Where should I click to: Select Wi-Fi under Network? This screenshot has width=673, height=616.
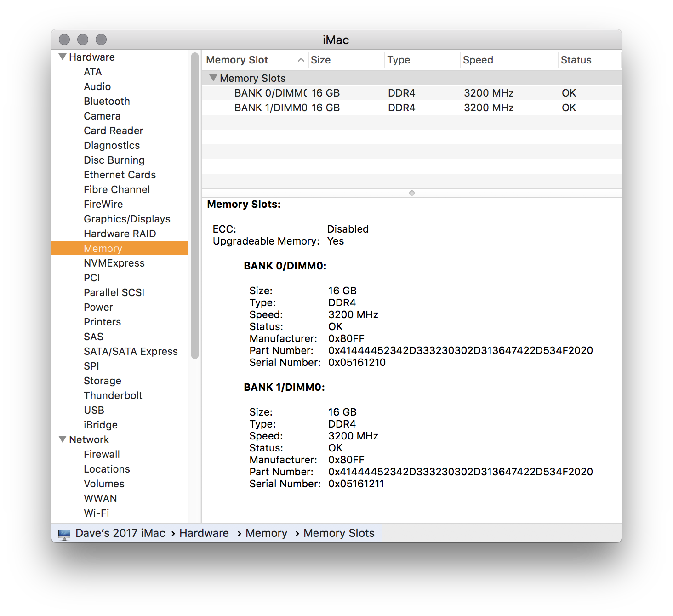pyautogui.click(x=97, y=513)
